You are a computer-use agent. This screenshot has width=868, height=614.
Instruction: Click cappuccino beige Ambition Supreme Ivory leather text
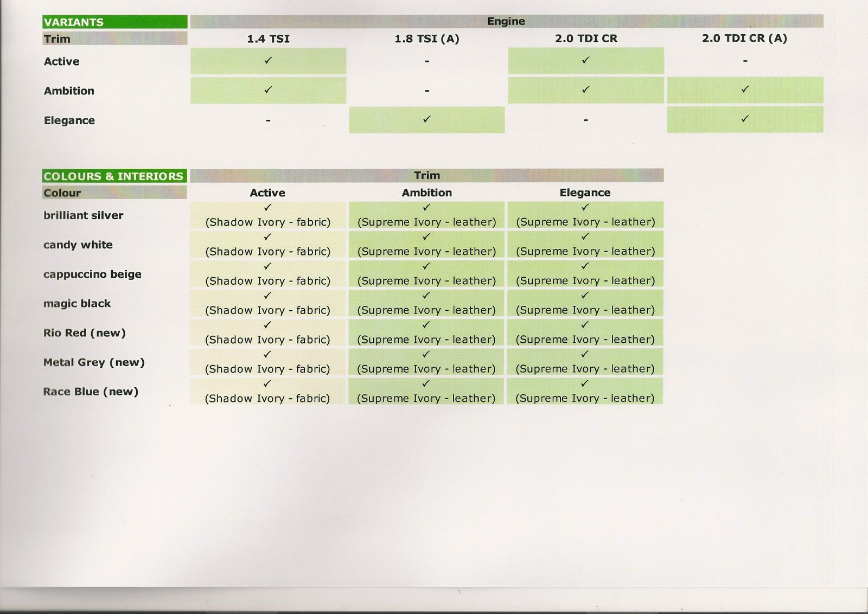[426, 281]
